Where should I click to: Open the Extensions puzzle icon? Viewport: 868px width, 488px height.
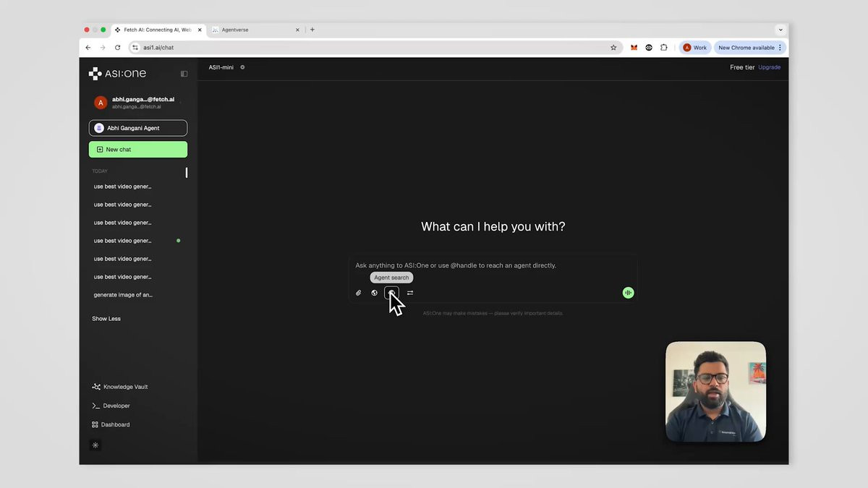tap(664, 48)
